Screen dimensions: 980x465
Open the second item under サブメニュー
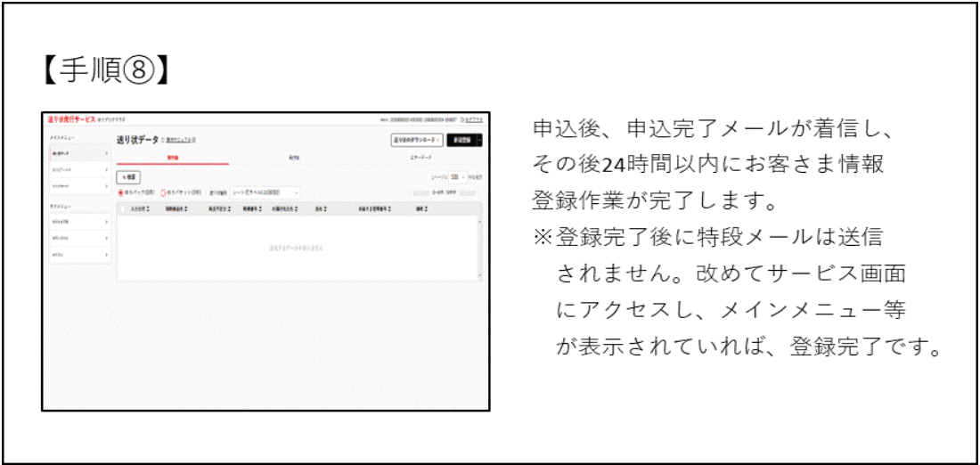(x=79, y=238)
